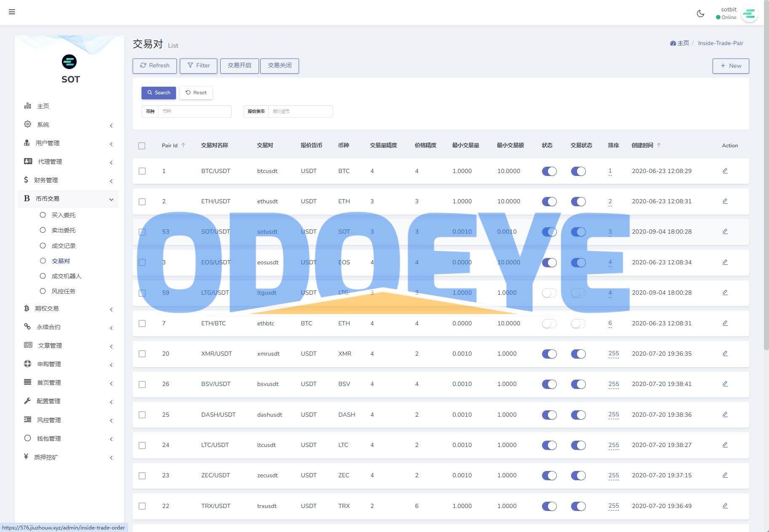Viewport: 769px width, 532px height.
Task: Click the 系统 gear icon in sidebar
Action: tap(27, 124)
